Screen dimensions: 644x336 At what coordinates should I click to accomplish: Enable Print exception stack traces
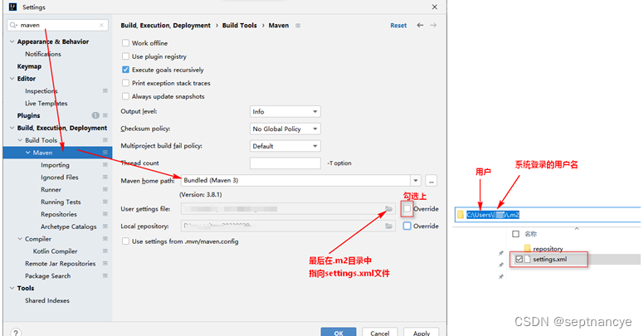pyautogui.click(x=125, y=83)
